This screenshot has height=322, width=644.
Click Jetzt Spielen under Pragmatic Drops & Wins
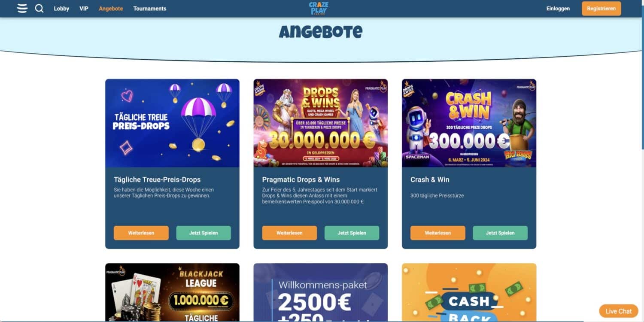[352, 233]
